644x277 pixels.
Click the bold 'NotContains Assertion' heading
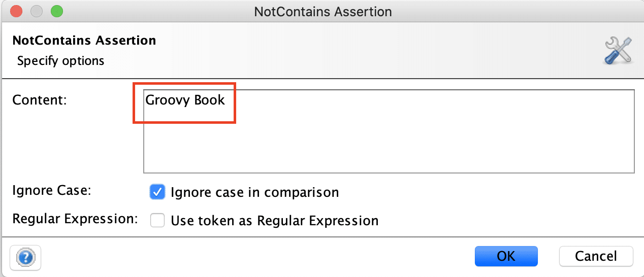pos(84,41)
